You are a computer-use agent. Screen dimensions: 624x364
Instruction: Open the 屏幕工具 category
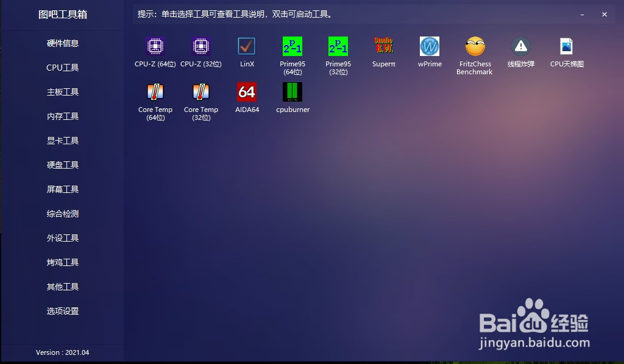(x=63, y=189)
